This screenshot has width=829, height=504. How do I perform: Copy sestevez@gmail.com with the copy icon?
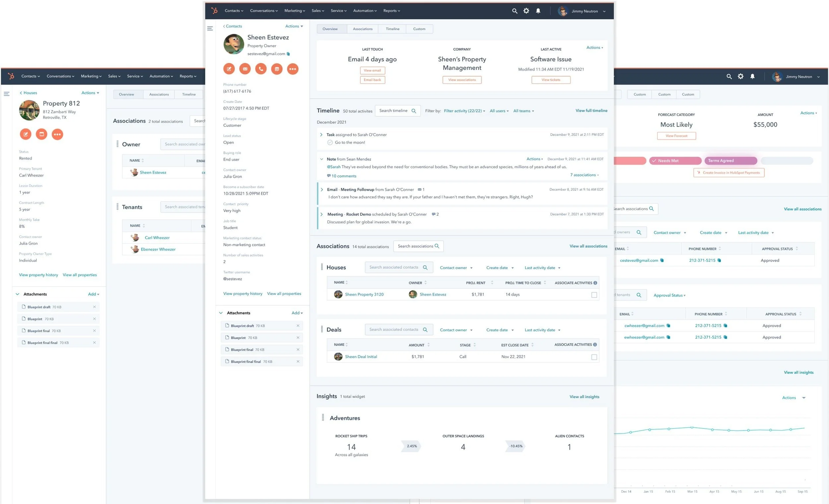point(288,54)
